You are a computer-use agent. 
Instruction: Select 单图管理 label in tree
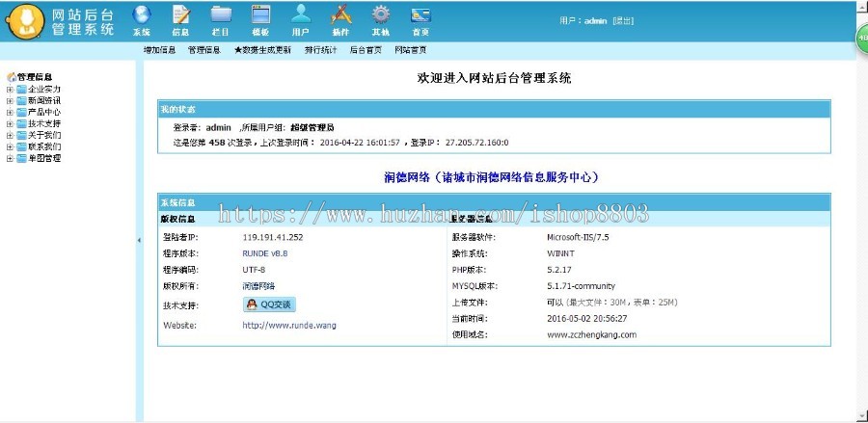coord(44,159)
